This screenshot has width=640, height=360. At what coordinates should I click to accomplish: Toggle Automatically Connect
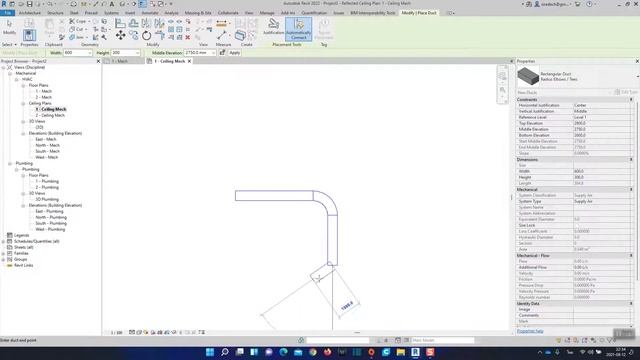[x=298, y=29]
